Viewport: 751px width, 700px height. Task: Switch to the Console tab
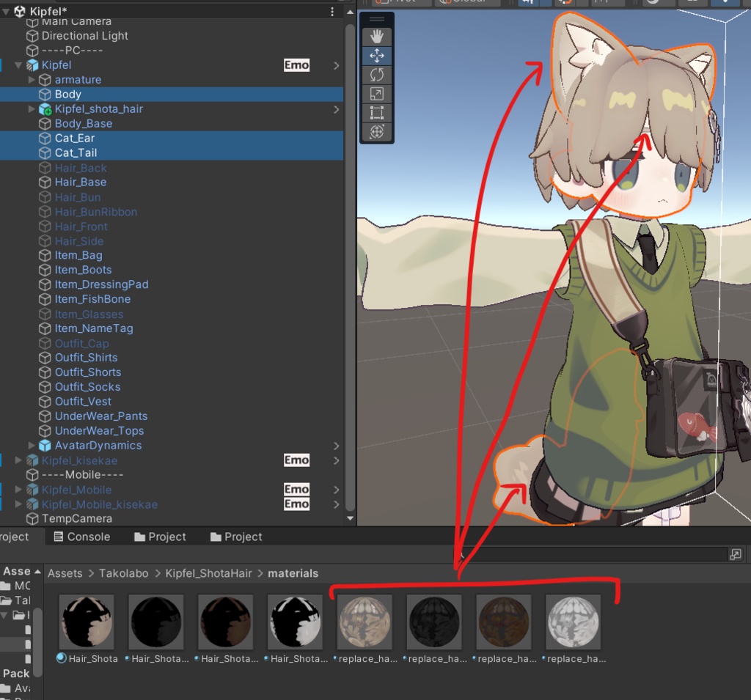[x=82, y=537]
